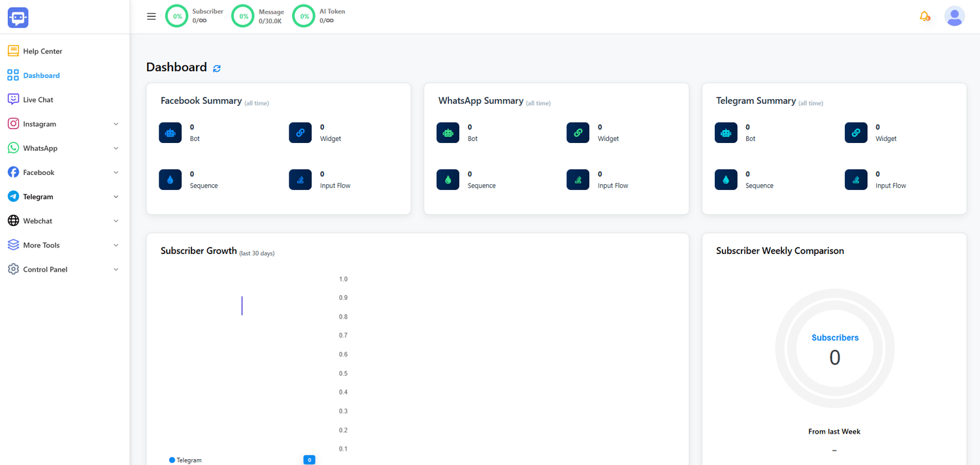Expand the WhatsApp sidebar submenu
The image size is (980, 465).
tap(116, 148)
